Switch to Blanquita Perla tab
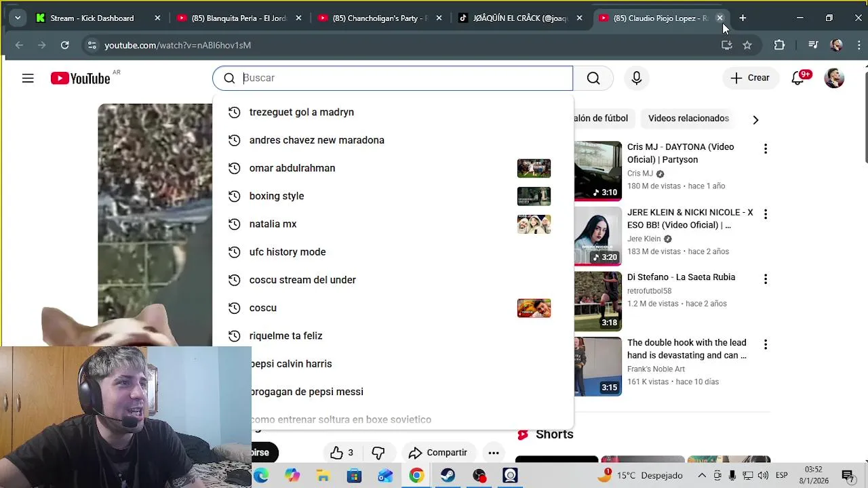This screenshot has width=868, height=488. click(233, 18)
